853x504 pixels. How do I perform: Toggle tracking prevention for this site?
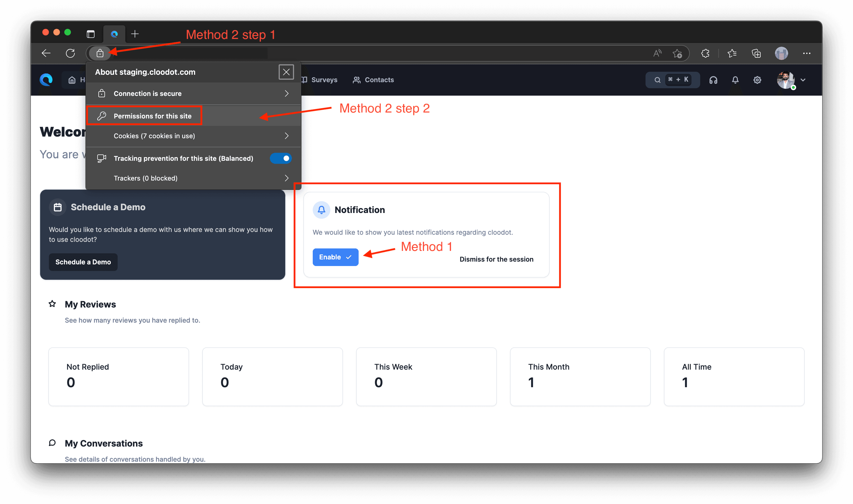click(281, 159)
